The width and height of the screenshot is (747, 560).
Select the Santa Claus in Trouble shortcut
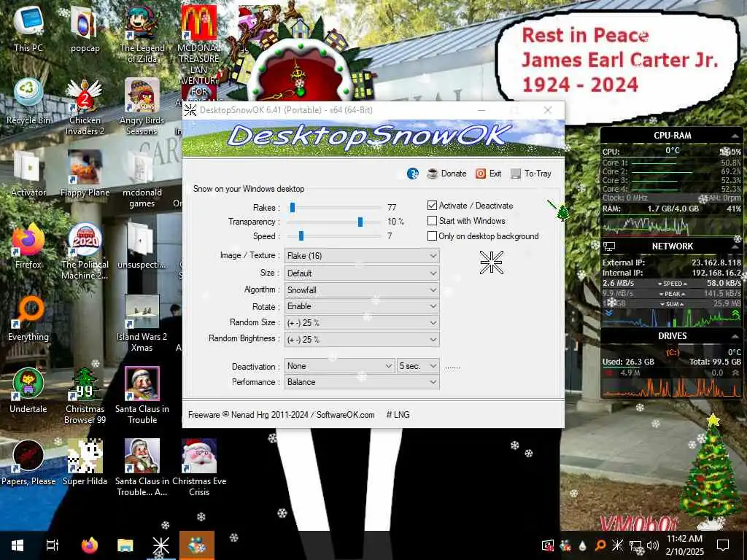coord(142,396)
